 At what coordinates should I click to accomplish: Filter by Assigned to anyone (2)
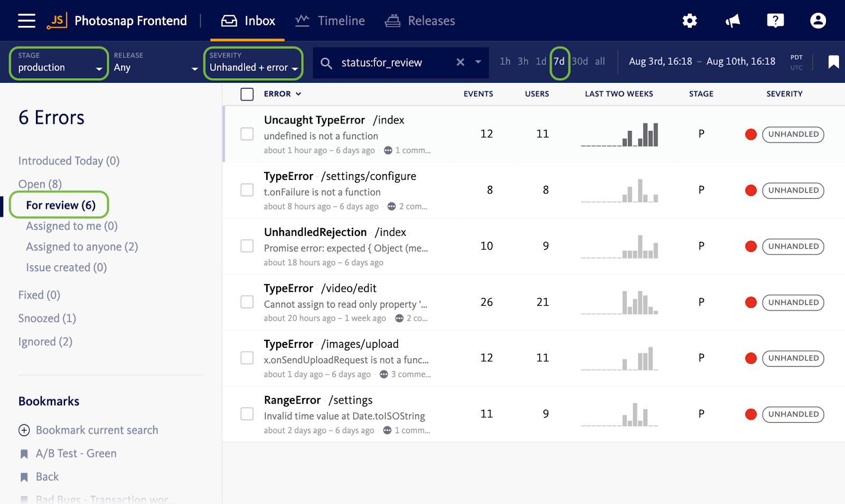[82, 247]
